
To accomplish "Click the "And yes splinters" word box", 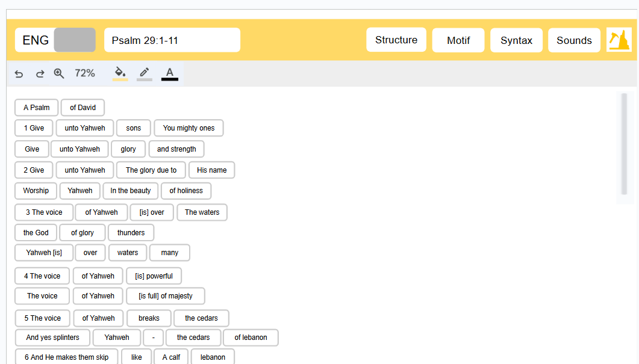I will (52, 338).
